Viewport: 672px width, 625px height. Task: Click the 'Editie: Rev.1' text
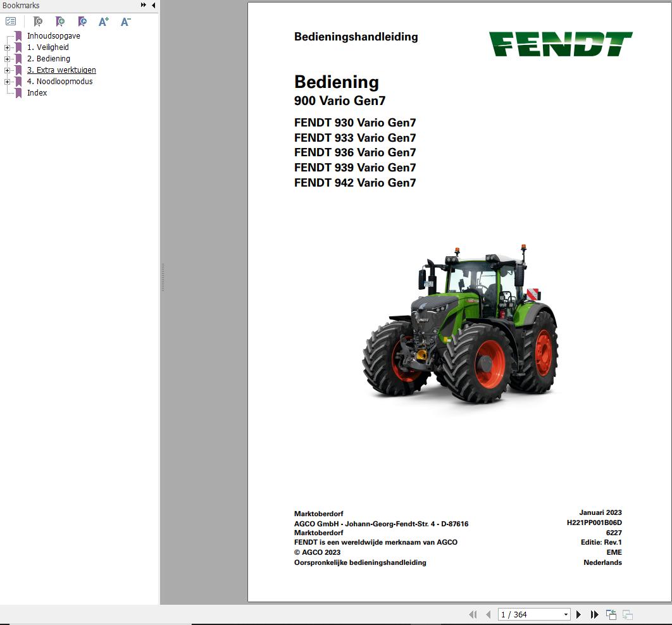[601, 542]
